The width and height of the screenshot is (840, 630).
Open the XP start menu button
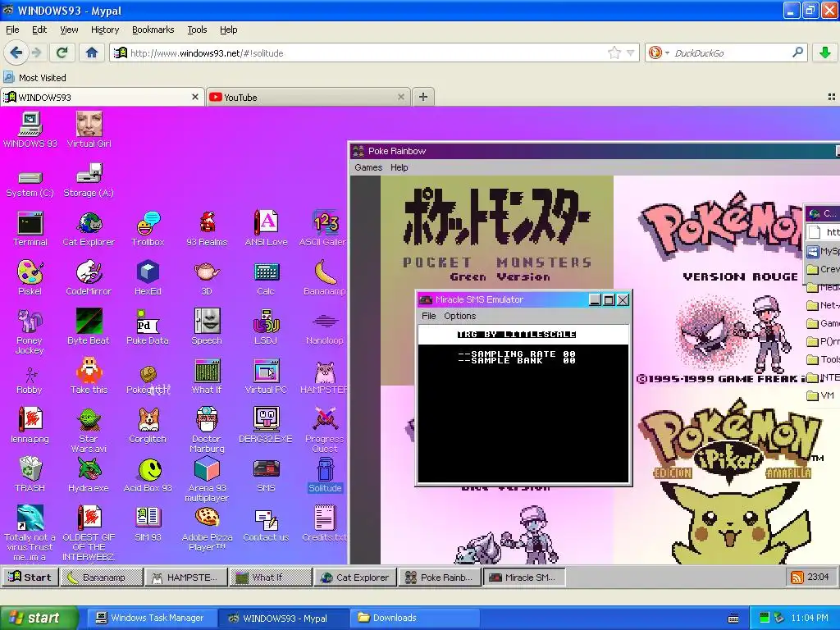pos(38,618)
